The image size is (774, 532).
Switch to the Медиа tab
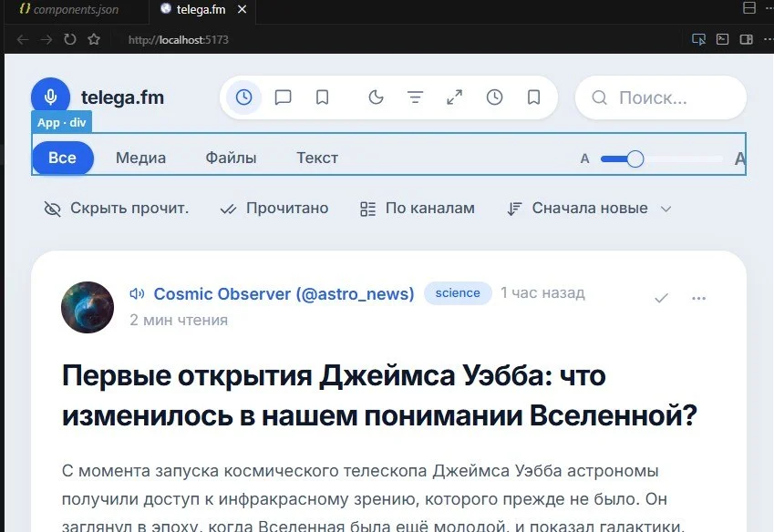[x=140, y=158]
